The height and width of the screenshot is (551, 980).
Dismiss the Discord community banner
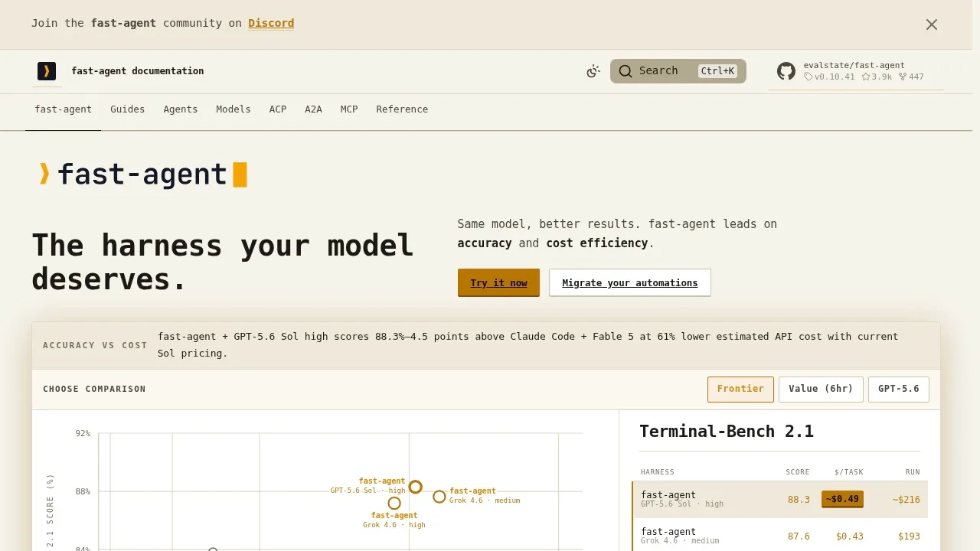[931, 24]
